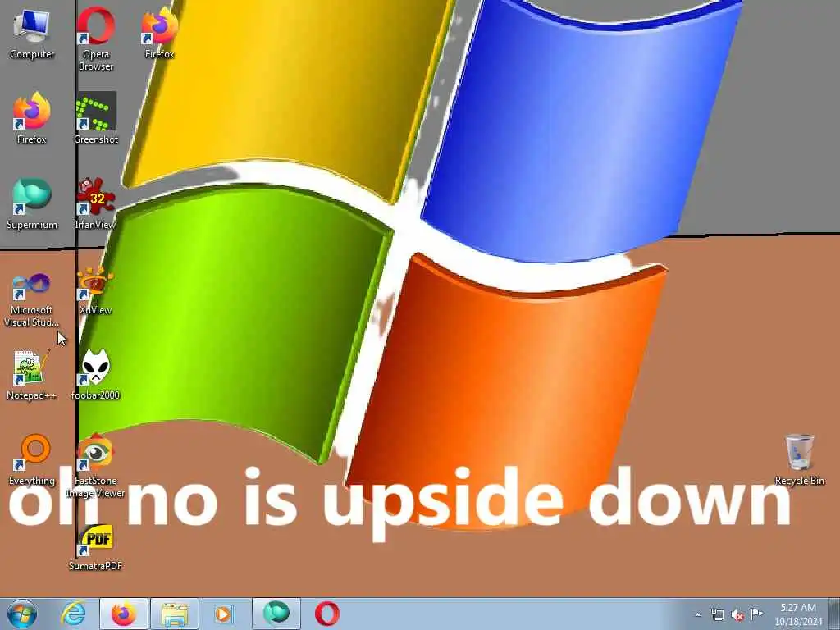Viewport: 840px width, 630px height.
Task: Open the Action Center flag icon
Action: 756,614
